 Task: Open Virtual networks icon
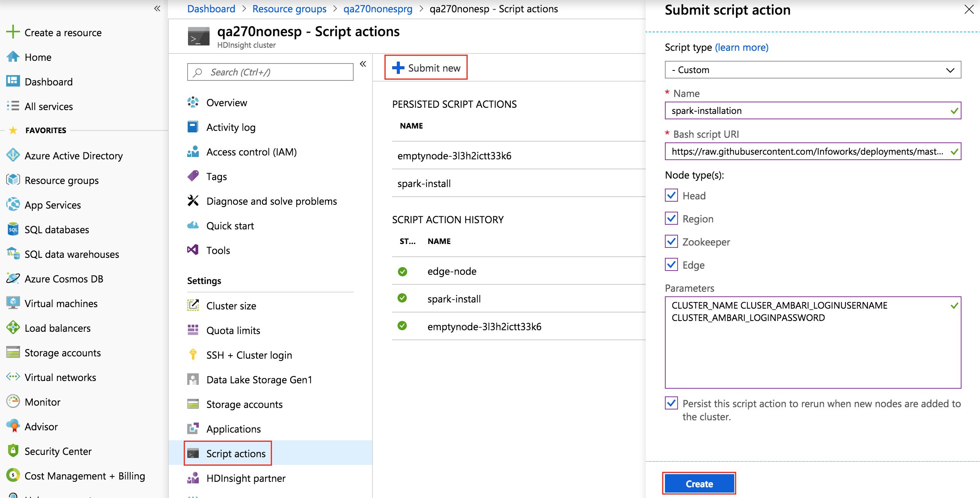[13, 377]
